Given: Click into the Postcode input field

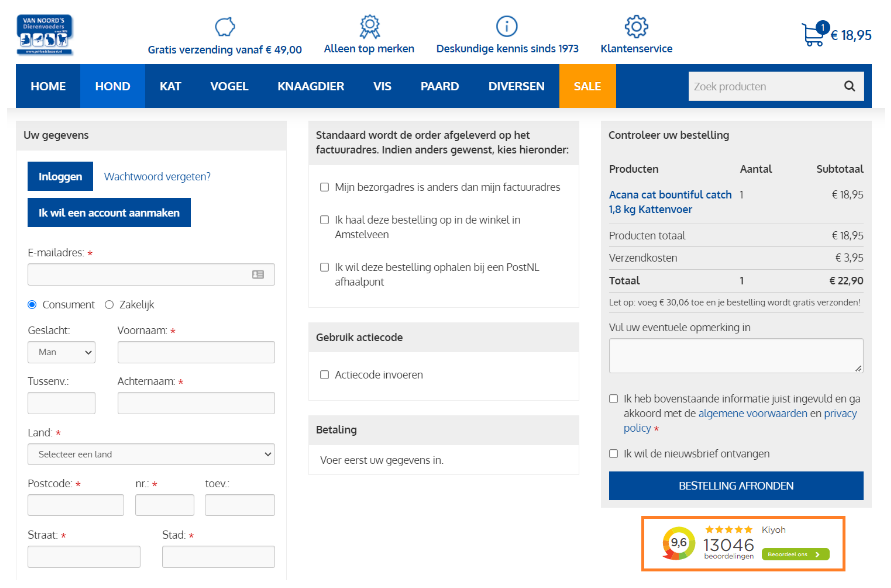Looking at the screenshot, I should pyautogui.click(x=75, y=505).
